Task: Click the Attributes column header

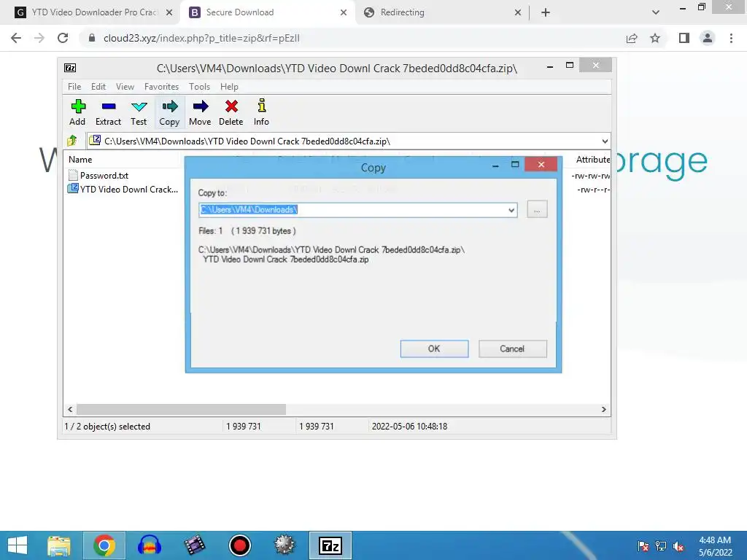Action: [592, 160]
